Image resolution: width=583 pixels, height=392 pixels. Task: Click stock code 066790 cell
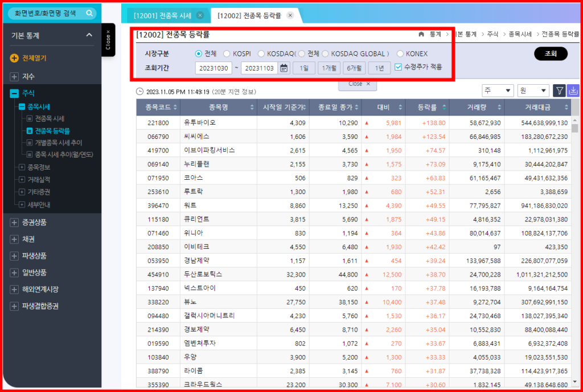pos(158,137)
